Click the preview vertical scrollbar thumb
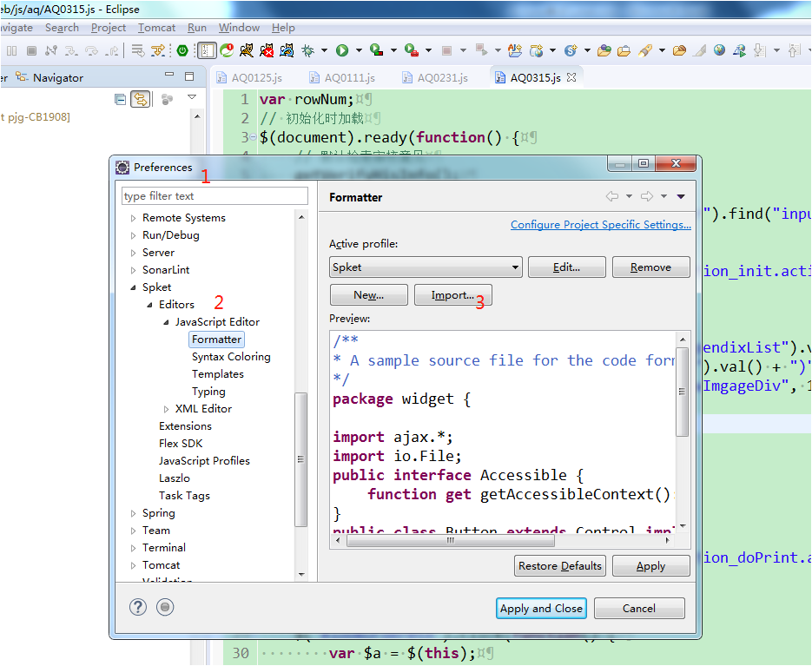The height and width of the screenshot is (666, 812). pos(682,392)
